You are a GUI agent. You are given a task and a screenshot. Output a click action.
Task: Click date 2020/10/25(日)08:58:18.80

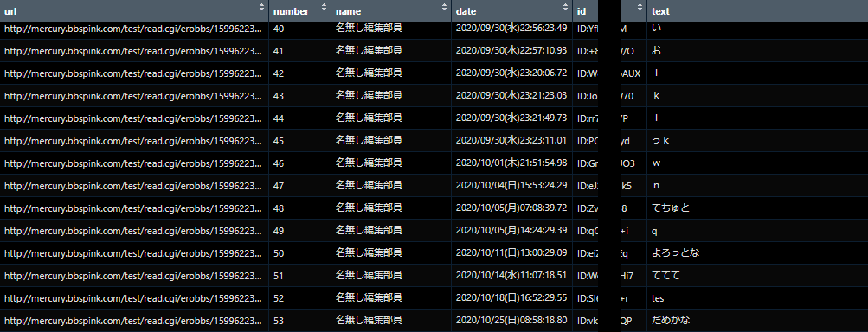pos(511,320)
